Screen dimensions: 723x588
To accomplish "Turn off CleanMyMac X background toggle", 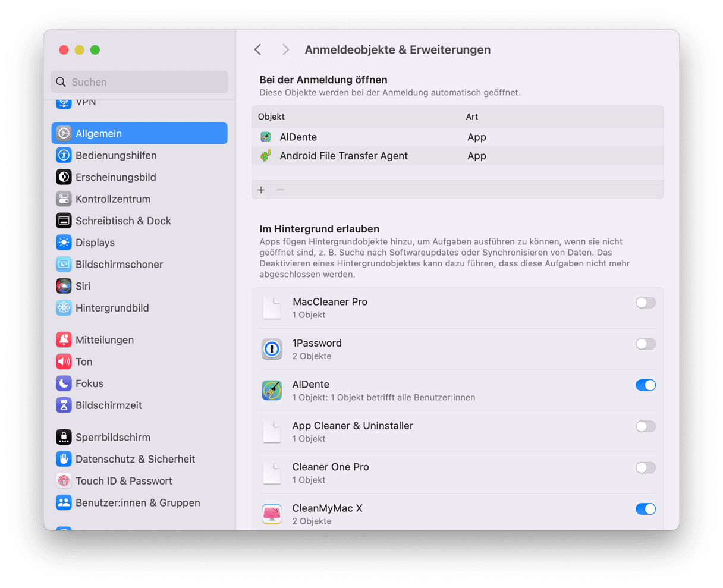I will [x=645, y=509].
